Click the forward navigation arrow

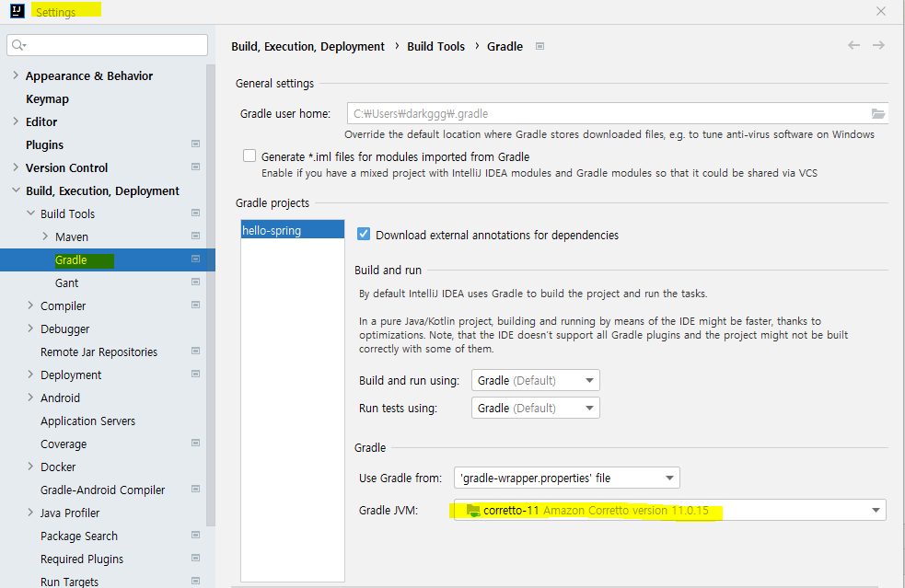[878, 45]
